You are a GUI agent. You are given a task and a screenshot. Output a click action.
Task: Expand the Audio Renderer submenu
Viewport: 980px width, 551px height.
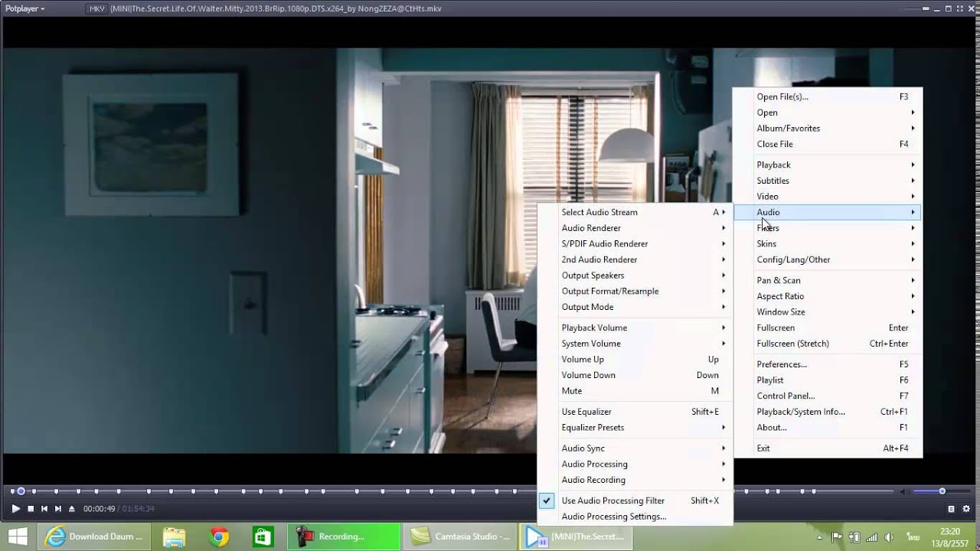(635, 228)
